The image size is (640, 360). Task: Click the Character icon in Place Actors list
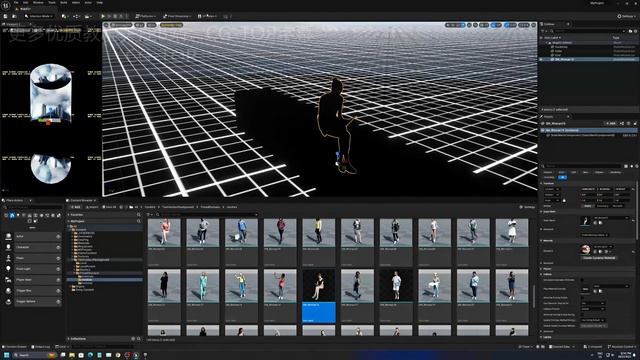[x=8, y=247]
